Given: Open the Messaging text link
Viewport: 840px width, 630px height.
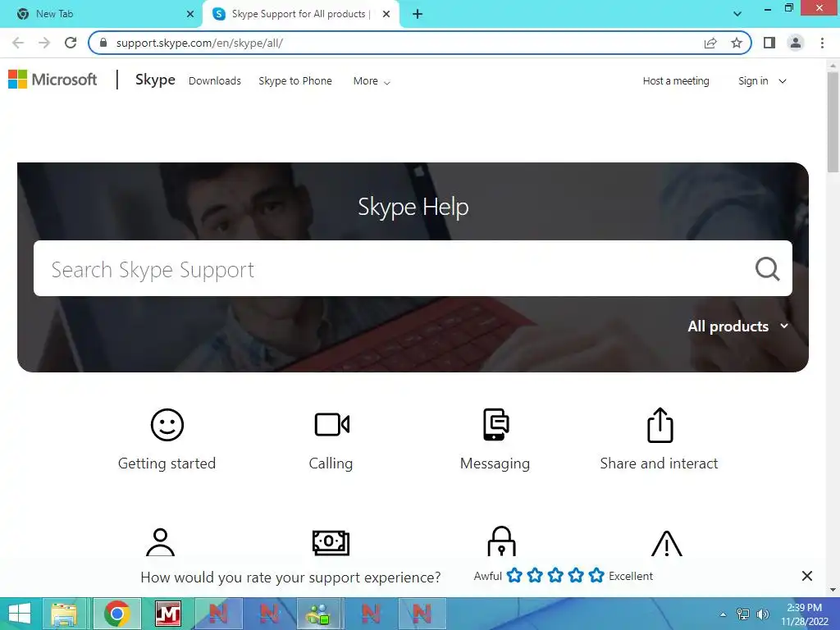Looking at the screenshot, I should click(495, 463).
